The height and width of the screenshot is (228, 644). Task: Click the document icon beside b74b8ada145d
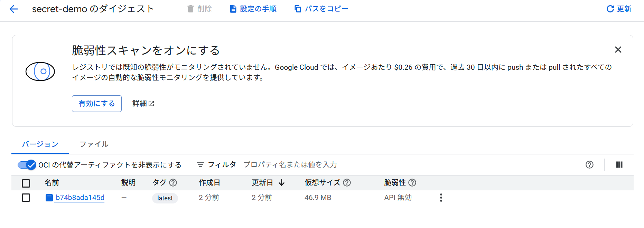(49, 198)
